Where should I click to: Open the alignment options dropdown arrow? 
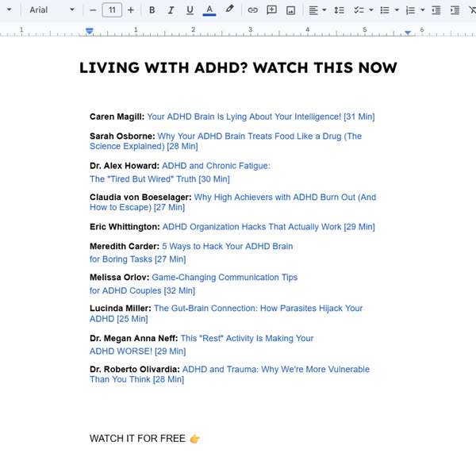point(324,10)
